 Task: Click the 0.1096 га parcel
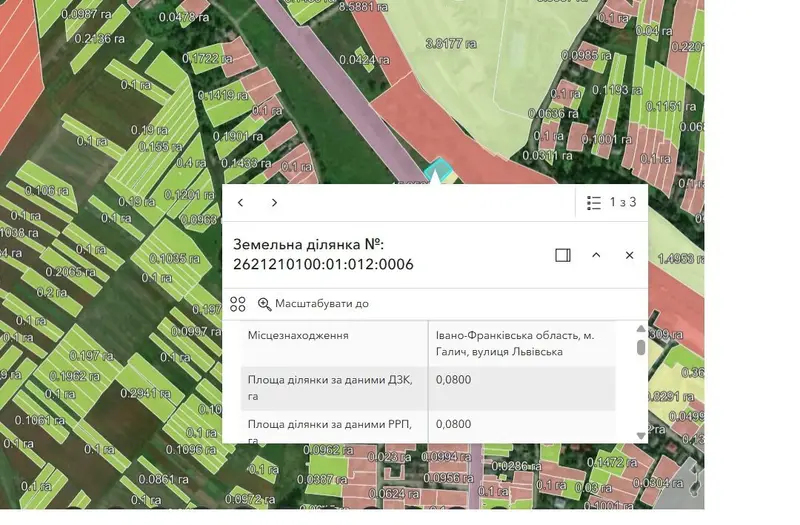pos(191,450)
